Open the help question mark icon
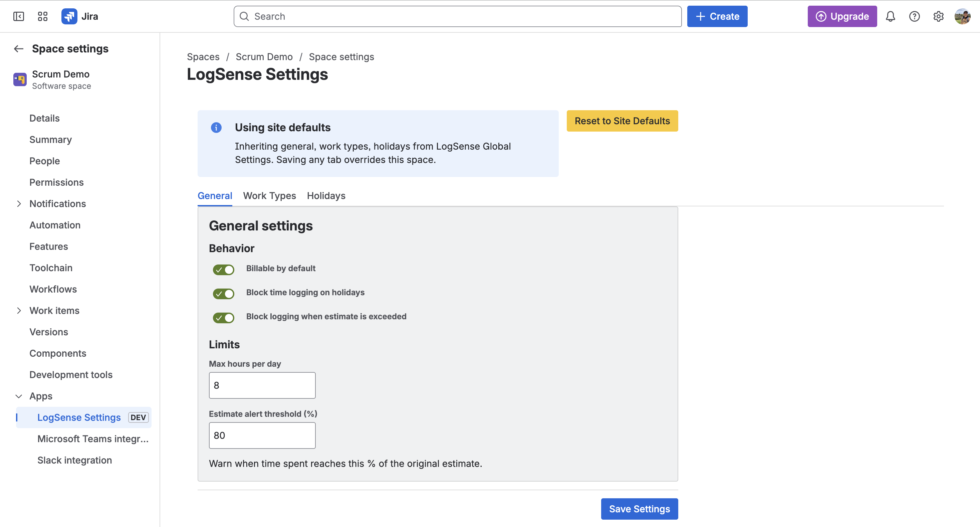Image resolution: width=980 pixels, height=527 pixels. (x=914, y=16)
